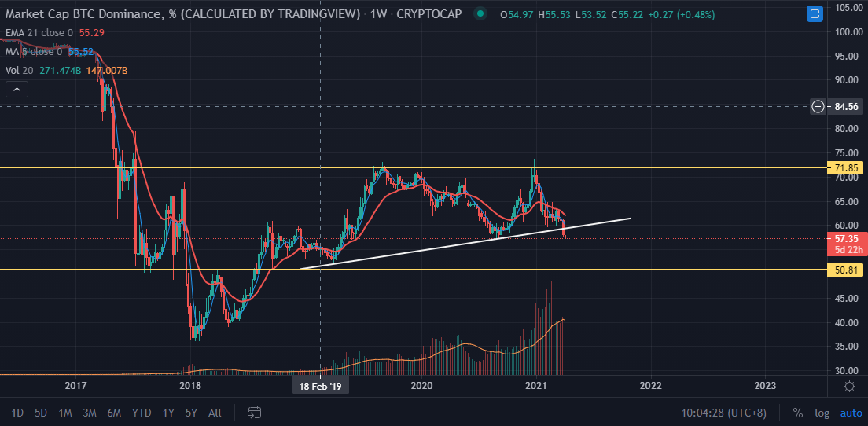Click the 2023 time axis label
Viewport: 868px width, 426px height.
click(765, 386)
